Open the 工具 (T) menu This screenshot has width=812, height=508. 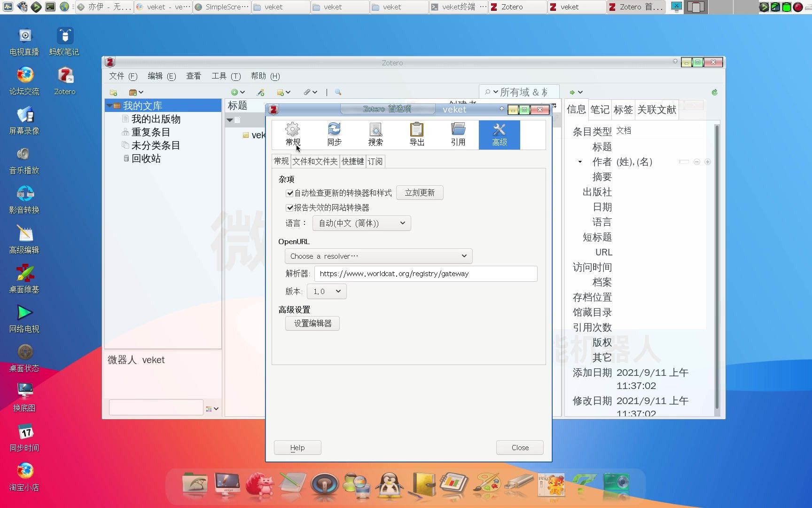226,76
